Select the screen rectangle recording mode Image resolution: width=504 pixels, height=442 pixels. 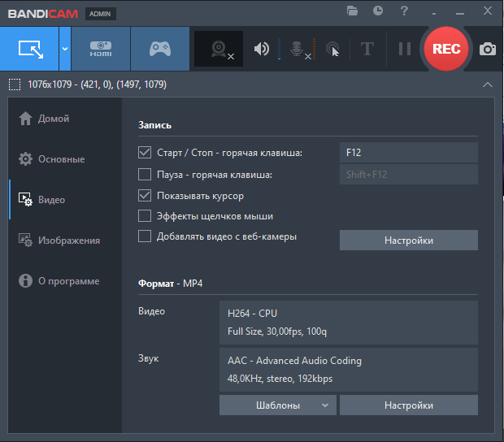tap(29, 49)
